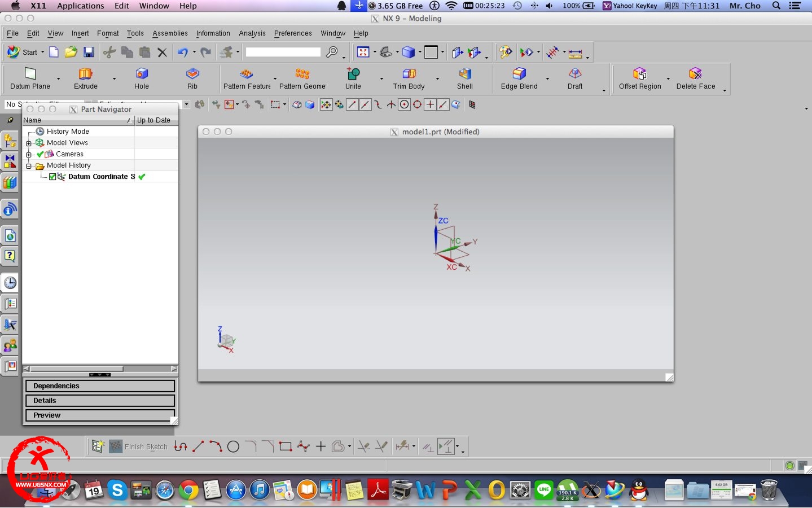This screenshot has width=812, height=508.
Task: Click the Command Finder magnifier icon
Action: tap(332, 52)
